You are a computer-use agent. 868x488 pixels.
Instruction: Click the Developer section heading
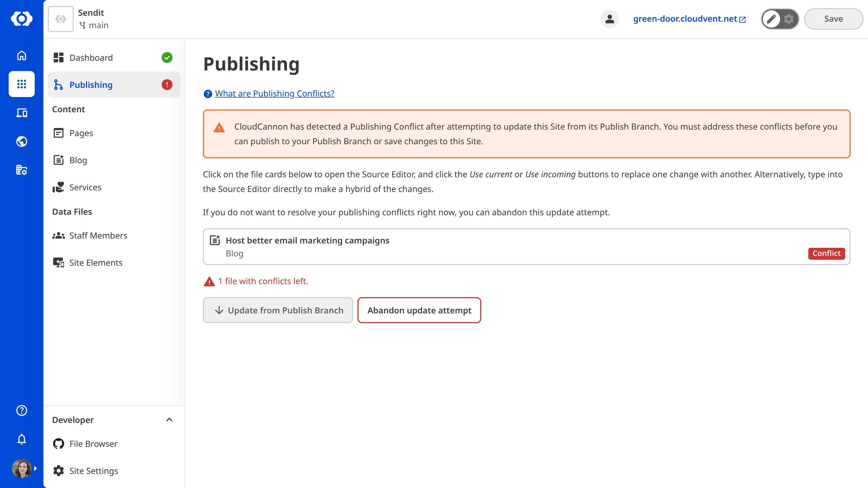[73, 420]
